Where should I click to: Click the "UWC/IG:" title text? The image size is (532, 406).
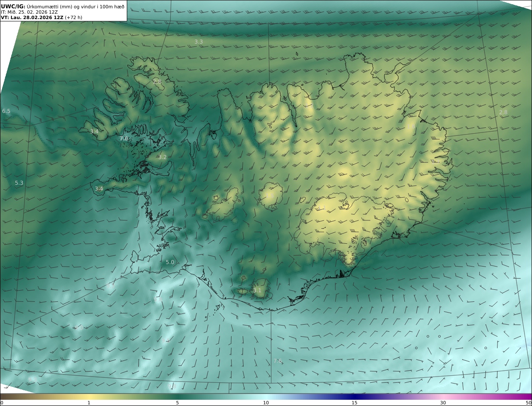point(13,6)
